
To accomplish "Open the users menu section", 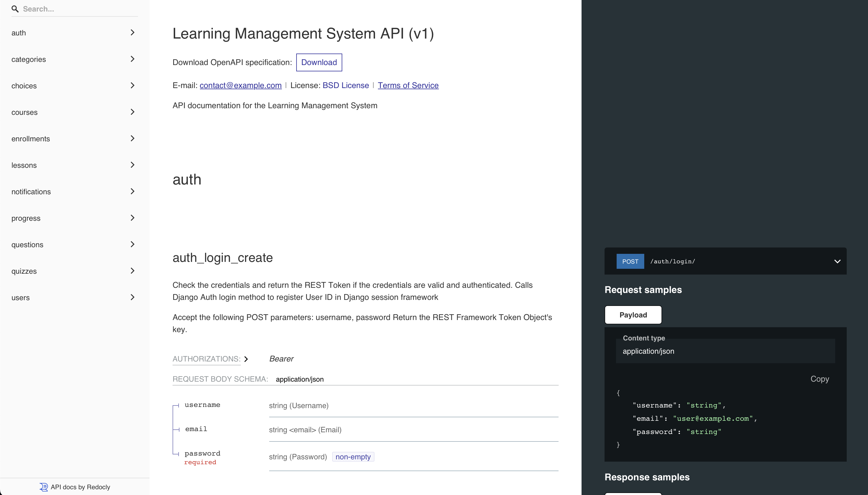I will [74, 298].
